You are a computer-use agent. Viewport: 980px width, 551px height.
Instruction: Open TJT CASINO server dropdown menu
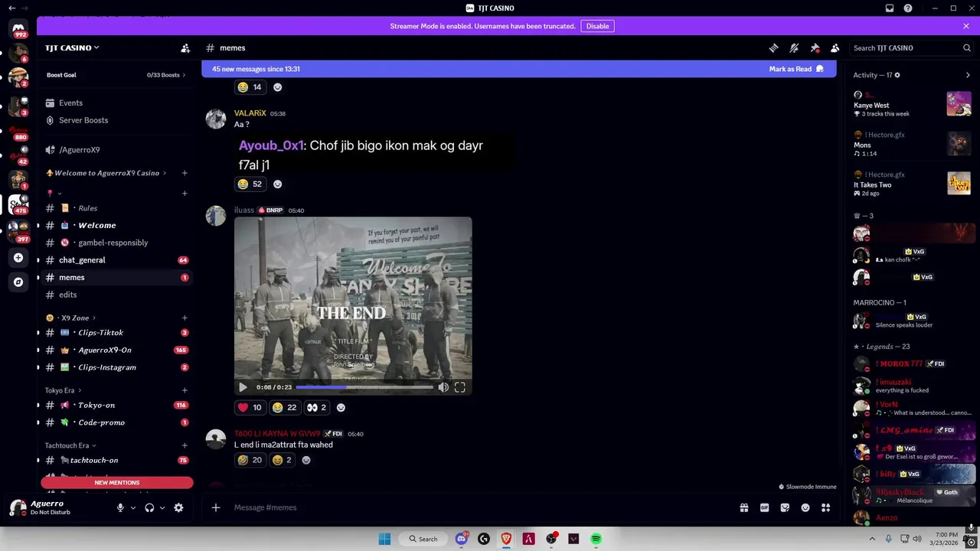point(73,47)
